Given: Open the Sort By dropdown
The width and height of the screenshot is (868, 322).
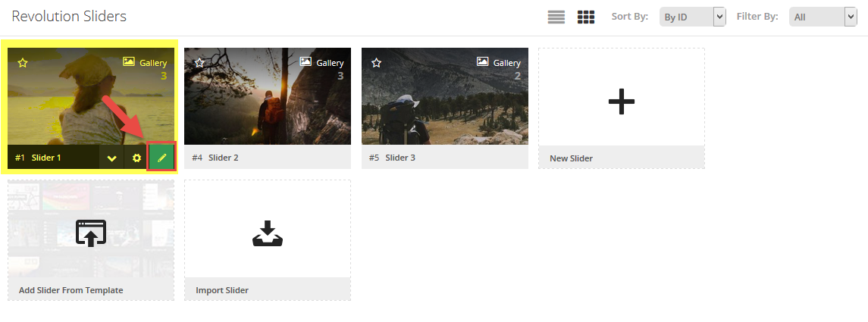Looking at the screenshot, I should [x=693, y=17].
